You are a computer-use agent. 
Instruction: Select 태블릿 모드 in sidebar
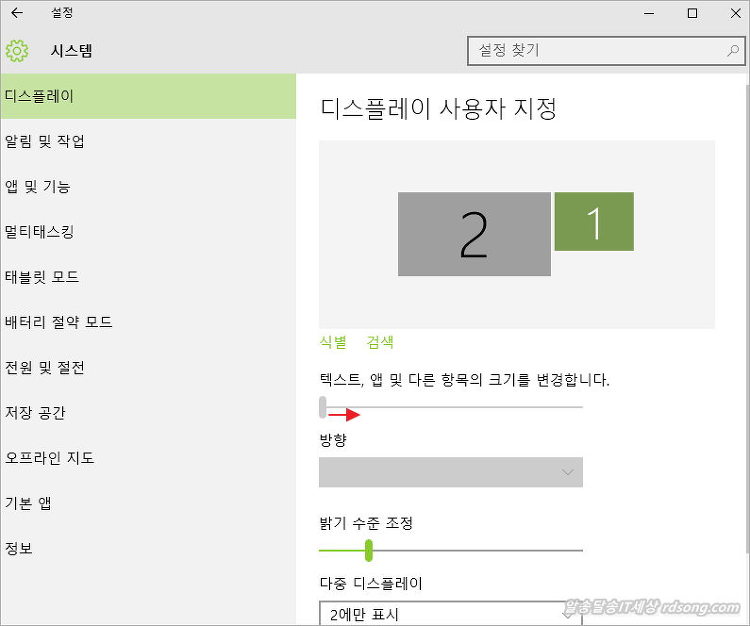[x=42, y=277]
